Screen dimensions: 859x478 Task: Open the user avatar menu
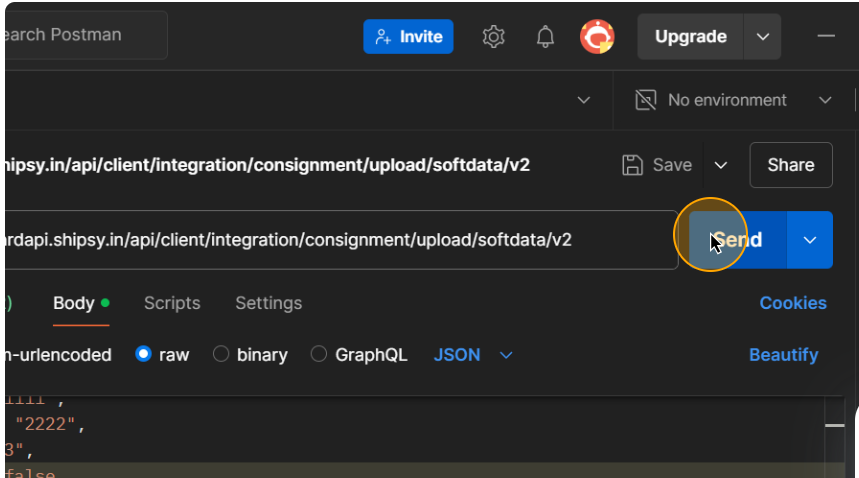[x=597, y=37]
